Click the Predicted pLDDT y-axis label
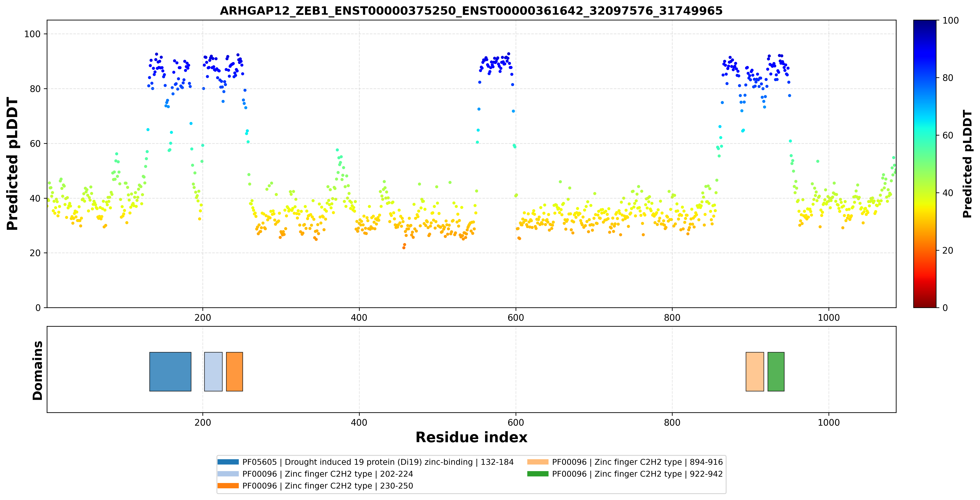980x500 pixels. 12,164
